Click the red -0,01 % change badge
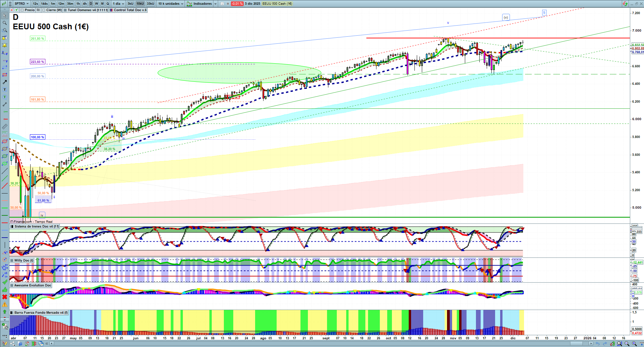Screen dimensions: 644x347 point(237,4)
